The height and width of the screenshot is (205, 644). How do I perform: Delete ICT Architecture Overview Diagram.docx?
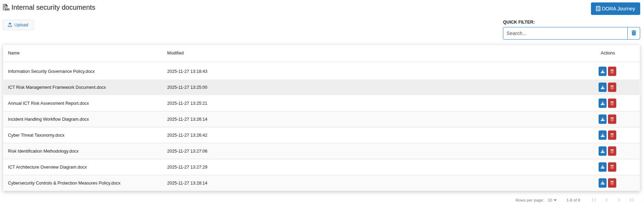point(612,167)
